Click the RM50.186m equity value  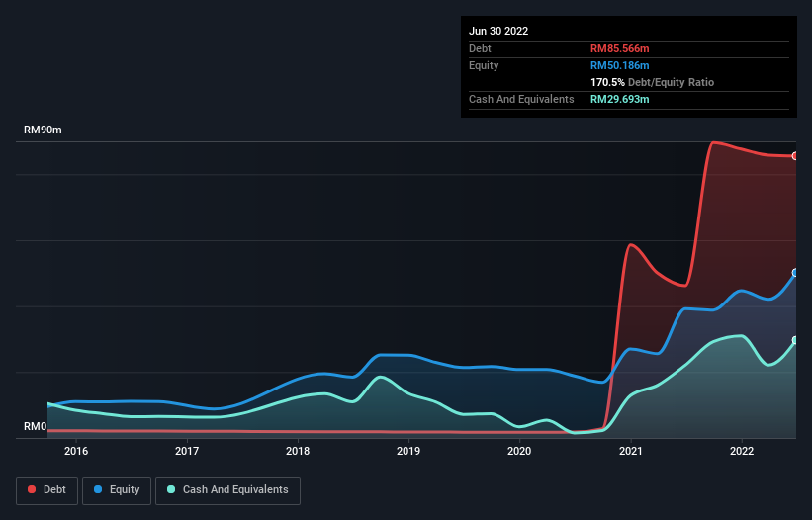tap(619, 65)
